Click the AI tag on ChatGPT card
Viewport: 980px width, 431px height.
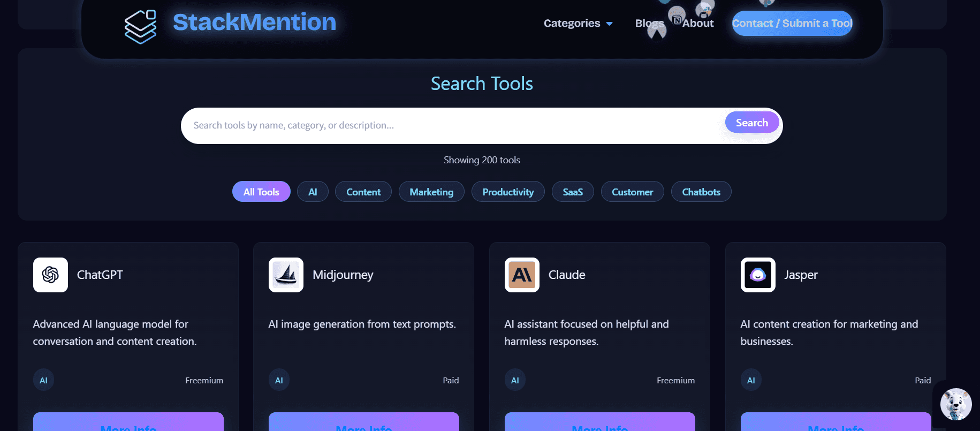coord(43,380)
